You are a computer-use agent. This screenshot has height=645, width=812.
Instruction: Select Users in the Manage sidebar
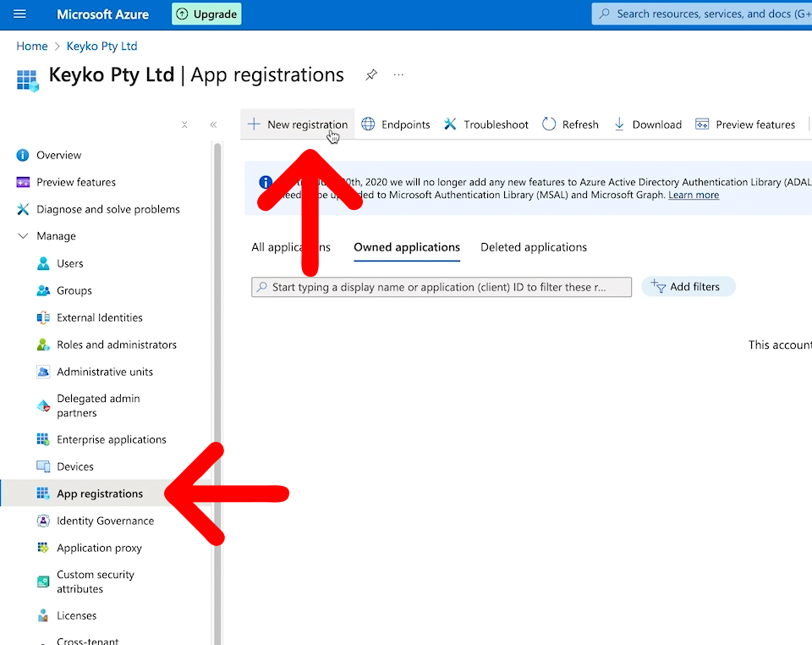pos(72,263)
